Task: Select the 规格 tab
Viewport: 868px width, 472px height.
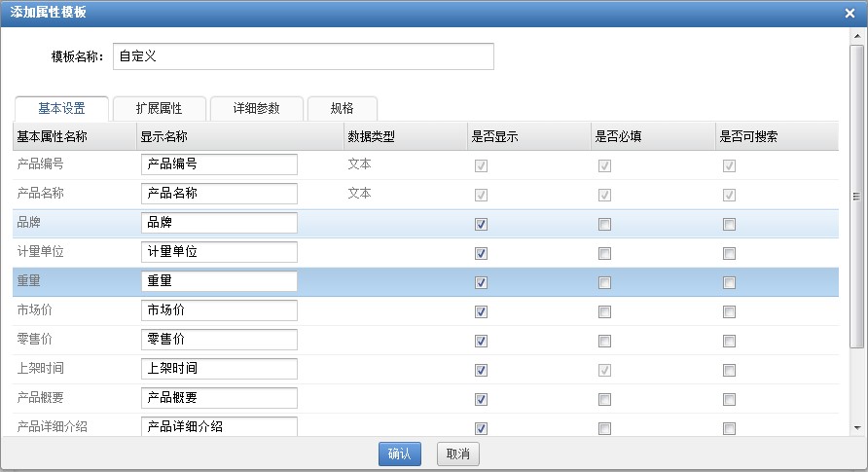Action: [343, 108]
